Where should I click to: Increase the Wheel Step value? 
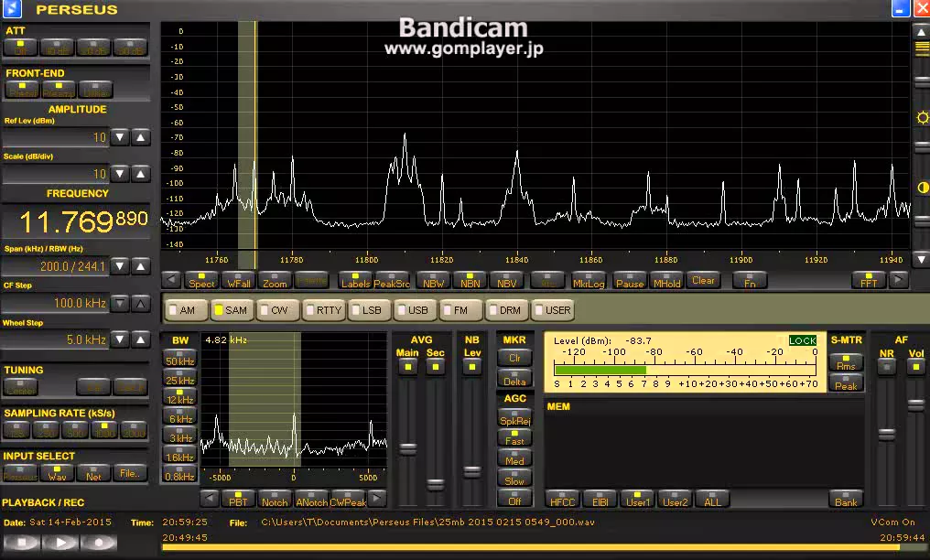coord(141,339)
